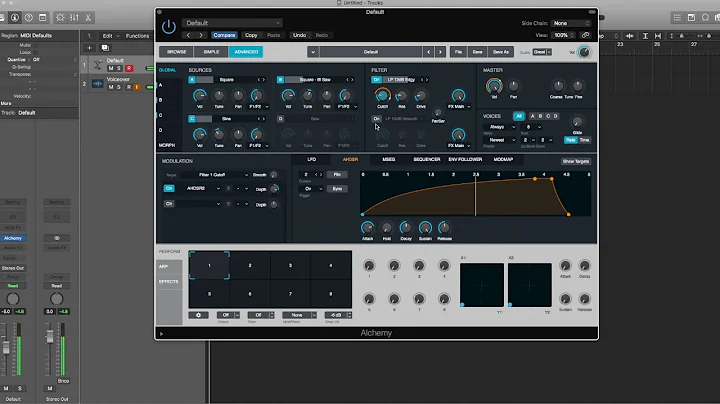Open the Logic inspector info icon
This screenshot has width=720, height=404.
pos(15,17)
